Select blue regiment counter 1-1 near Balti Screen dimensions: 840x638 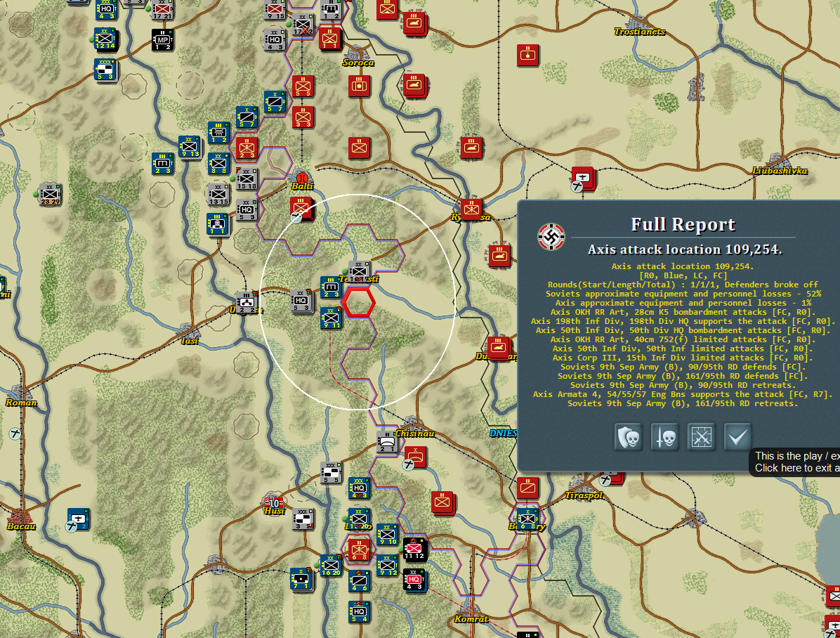pos(217,224)
